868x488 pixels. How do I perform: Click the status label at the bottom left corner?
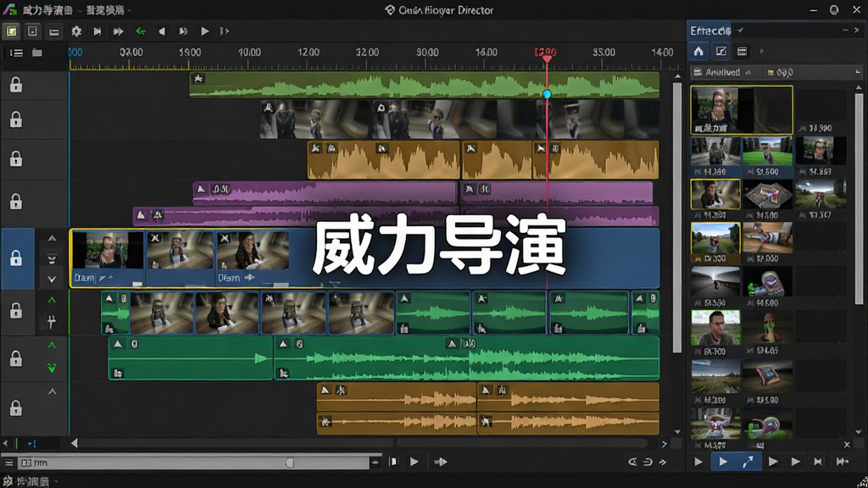[32, 481]
